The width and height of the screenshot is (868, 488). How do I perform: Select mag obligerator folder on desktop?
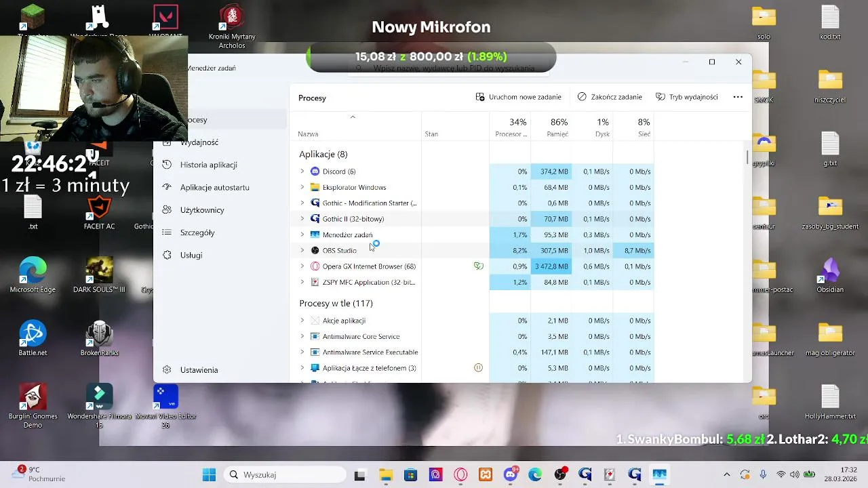point(830,339)
